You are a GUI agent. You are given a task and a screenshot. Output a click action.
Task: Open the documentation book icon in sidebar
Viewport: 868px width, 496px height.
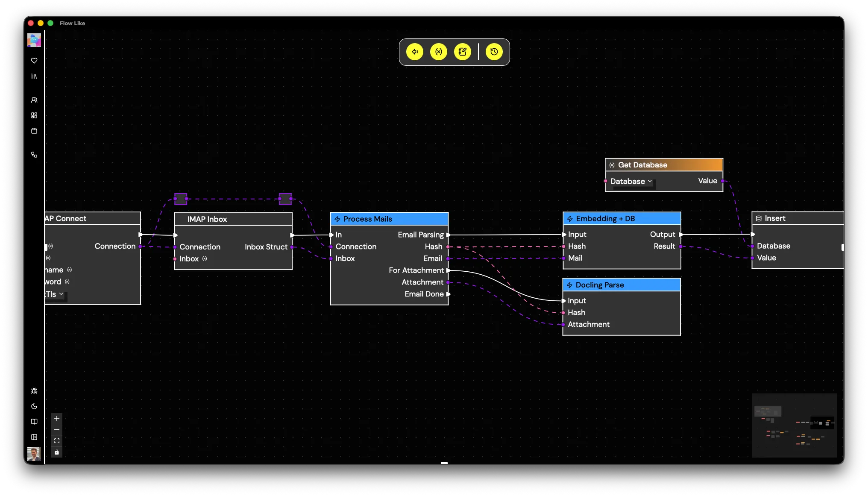[x=34, y=422]
